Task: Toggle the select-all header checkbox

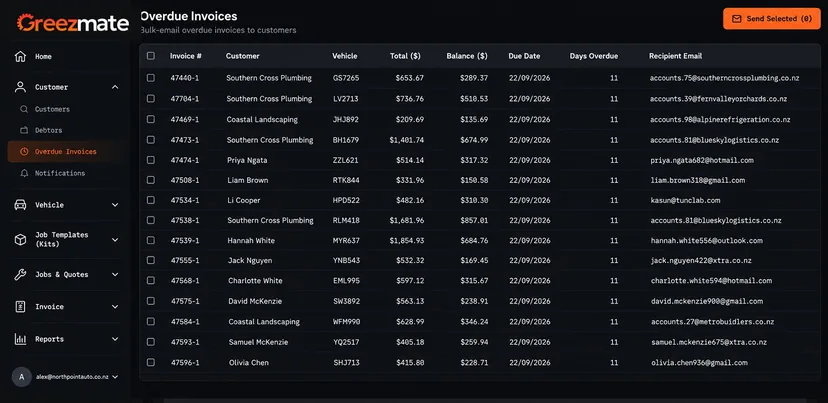Action: (x=151, y=56)
